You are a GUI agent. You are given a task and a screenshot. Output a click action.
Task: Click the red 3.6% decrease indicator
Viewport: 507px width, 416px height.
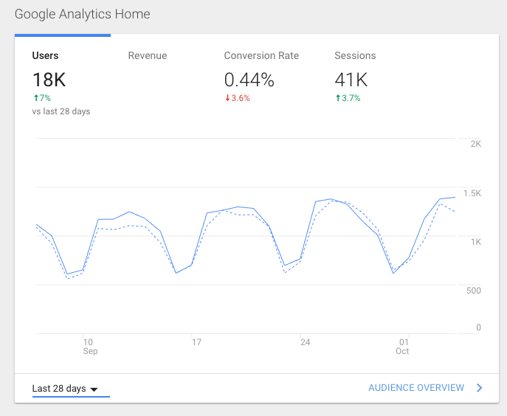coord(237,98)
